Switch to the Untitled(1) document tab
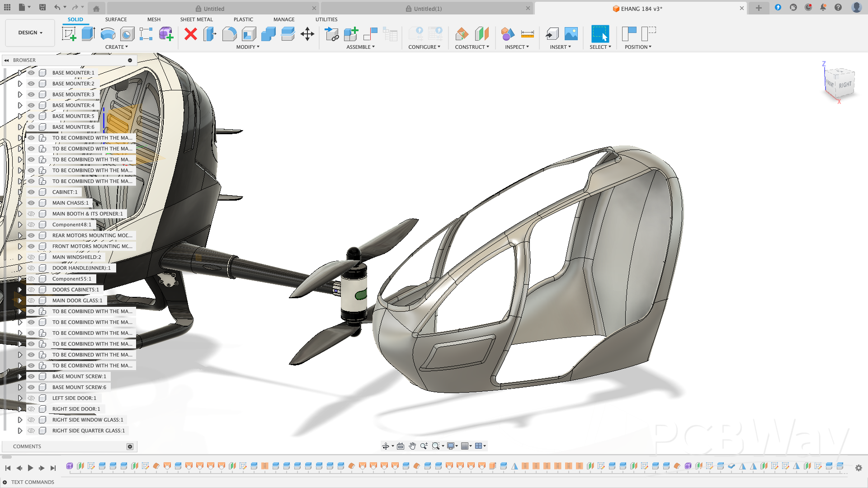The height and width of the screenshot is (488, 868). pos(427,9)
